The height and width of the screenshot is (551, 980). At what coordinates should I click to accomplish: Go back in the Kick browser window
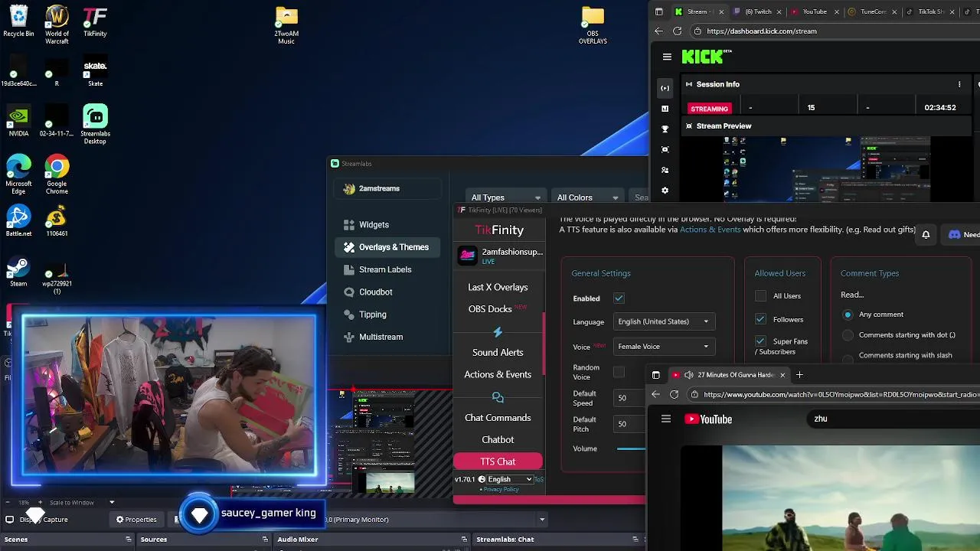[x=658, y=31]
